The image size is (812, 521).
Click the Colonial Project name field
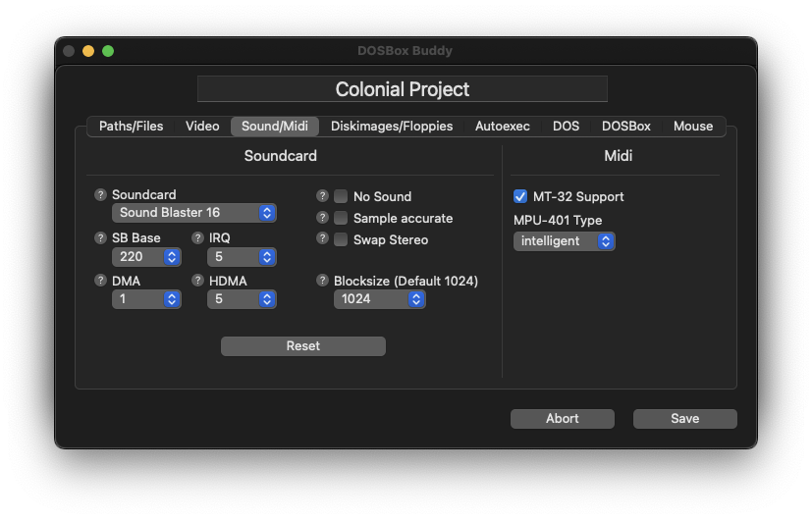pos(403,89)
